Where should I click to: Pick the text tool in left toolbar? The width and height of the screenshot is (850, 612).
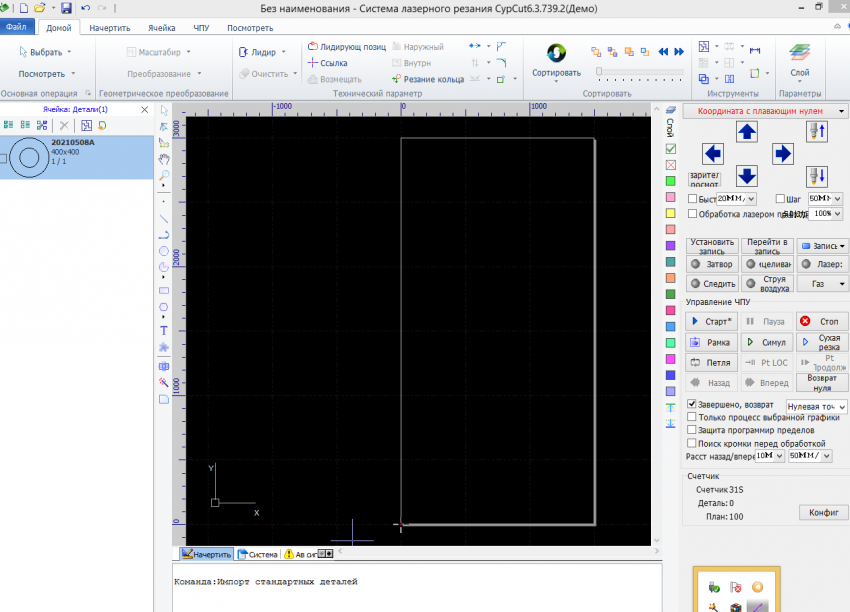pos(164,330)
